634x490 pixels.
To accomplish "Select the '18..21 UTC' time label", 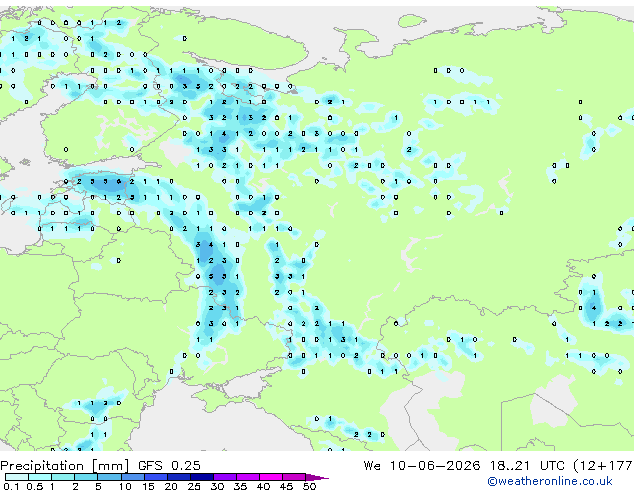I will coord(526,466).
